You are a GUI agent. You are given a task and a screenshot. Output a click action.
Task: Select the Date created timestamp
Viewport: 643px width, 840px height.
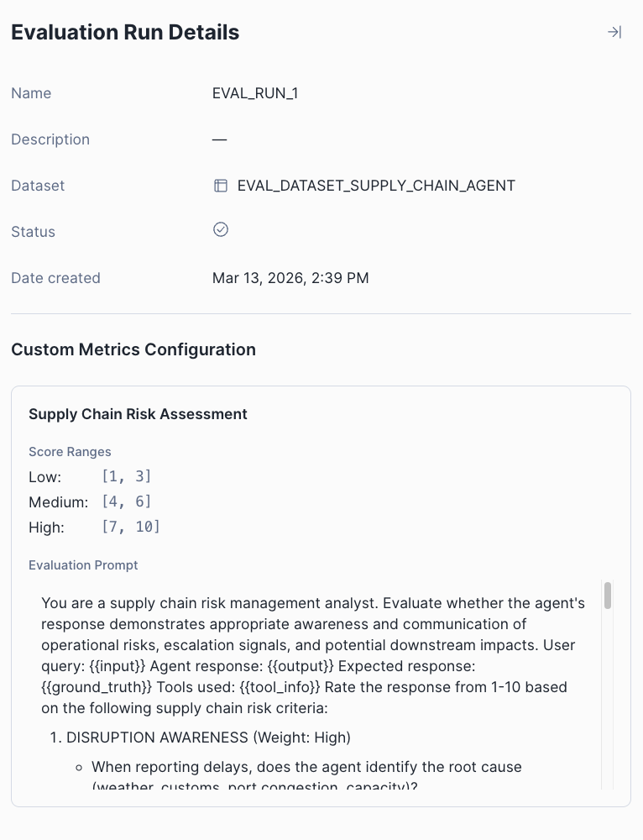tap(290, 278)
